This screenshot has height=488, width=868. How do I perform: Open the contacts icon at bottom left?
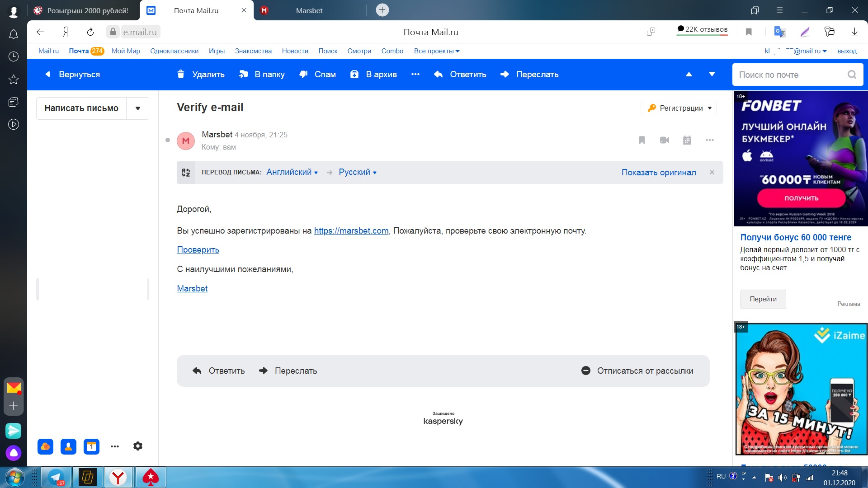68,446
